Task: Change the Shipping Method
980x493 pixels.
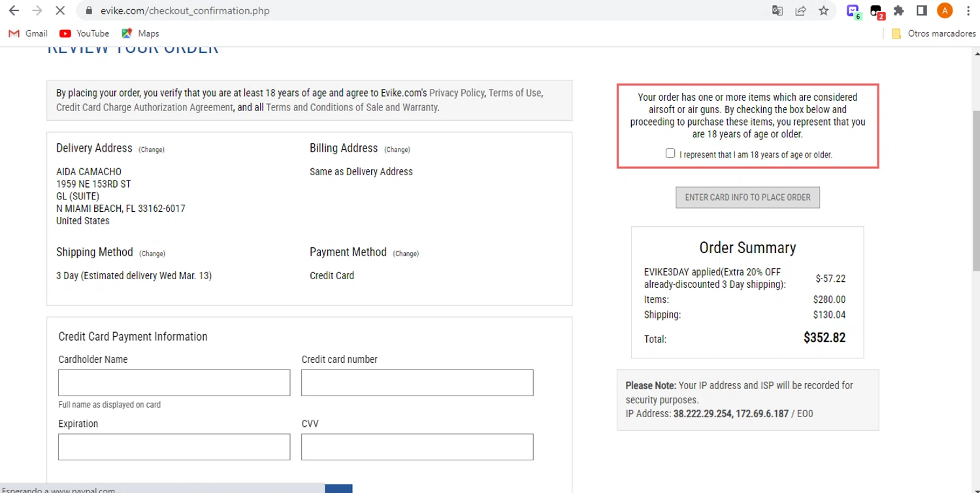Action: click(152, 254)
